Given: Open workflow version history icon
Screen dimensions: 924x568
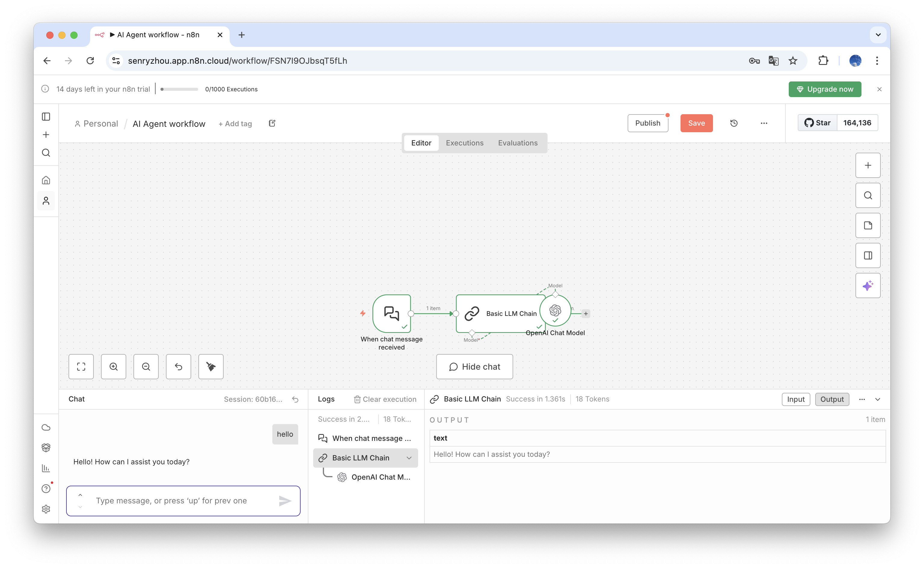Looking at the screenshot, I should pos(733,123).
